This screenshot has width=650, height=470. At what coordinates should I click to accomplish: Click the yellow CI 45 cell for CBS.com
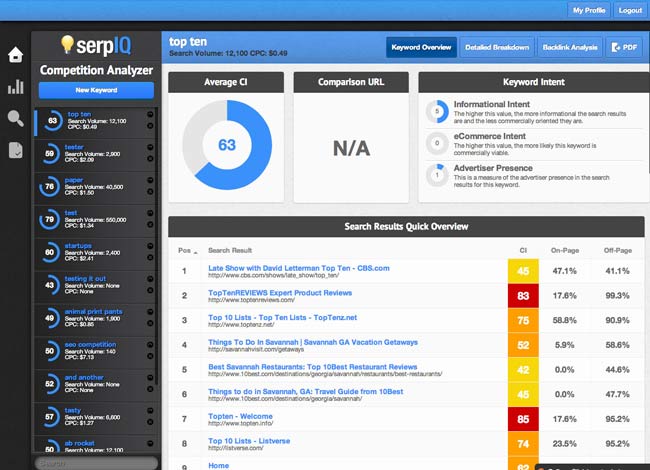(x=523, y=271)
